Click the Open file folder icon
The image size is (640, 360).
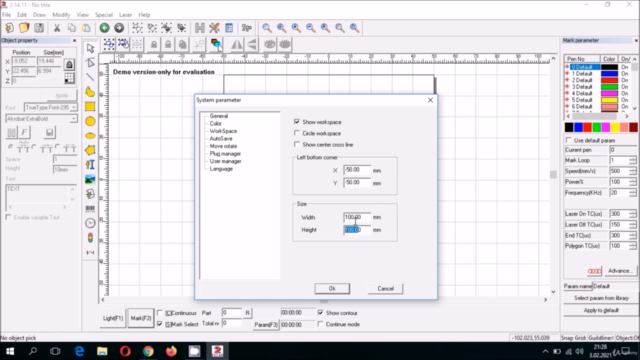24,28
